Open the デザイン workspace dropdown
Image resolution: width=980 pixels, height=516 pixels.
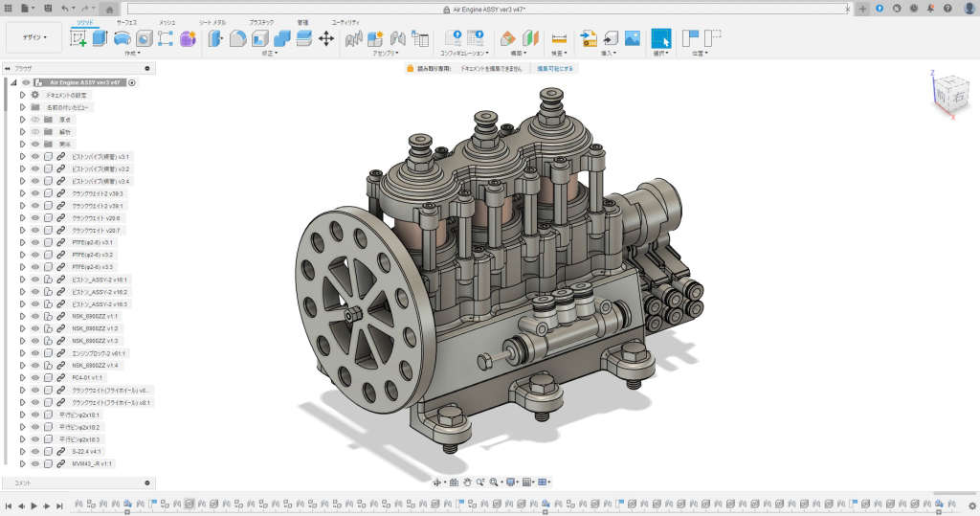34,38
